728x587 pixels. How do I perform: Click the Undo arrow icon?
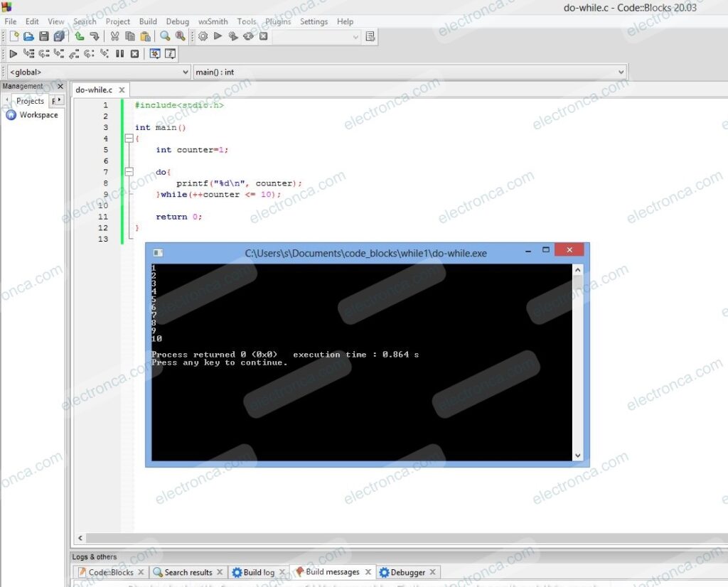point(79,36)
